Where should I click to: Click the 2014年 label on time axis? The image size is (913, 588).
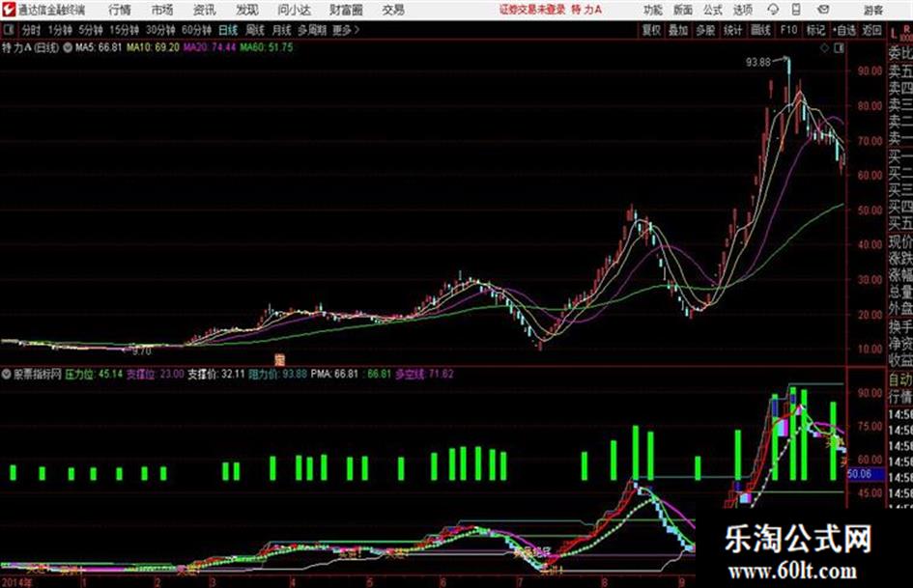click(16, 582)
